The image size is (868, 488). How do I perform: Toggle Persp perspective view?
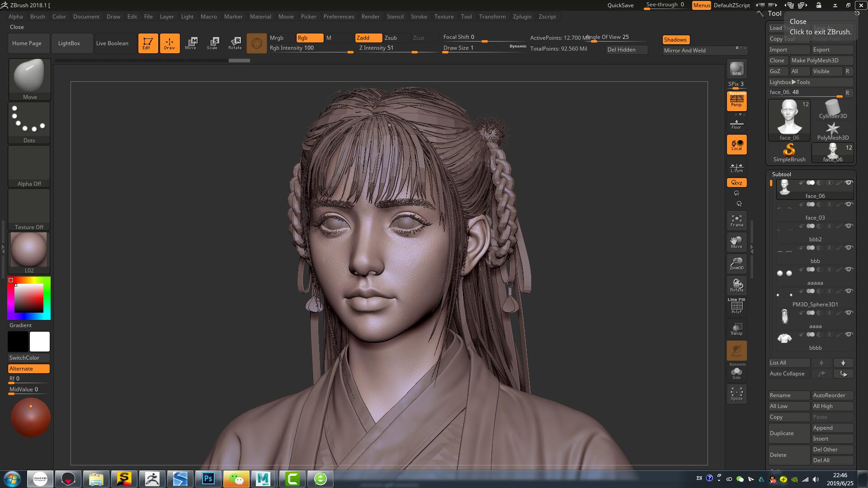pos(737,101)
